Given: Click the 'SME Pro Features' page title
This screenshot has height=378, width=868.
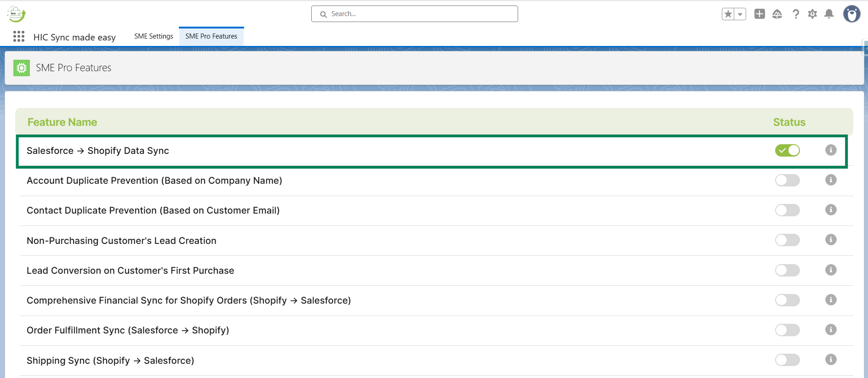Looking at the screenshot, I should click(74, 68).
